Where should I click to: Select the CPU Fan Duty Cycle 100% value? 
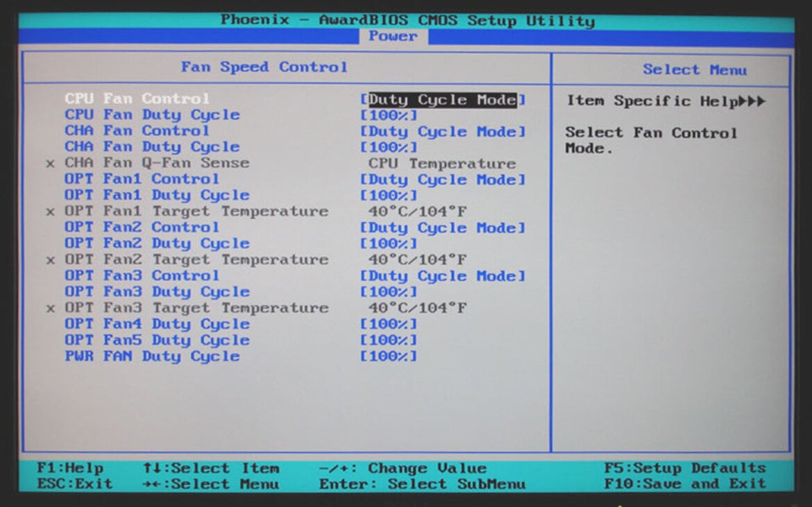click(x=389, y=115)
